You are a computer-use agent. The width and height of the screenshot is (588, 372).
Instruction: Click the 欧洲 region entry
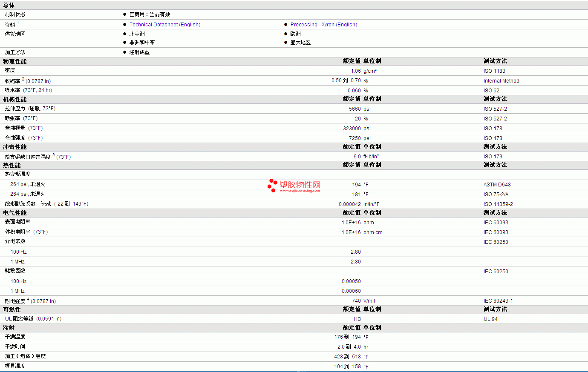click(296, 34)
